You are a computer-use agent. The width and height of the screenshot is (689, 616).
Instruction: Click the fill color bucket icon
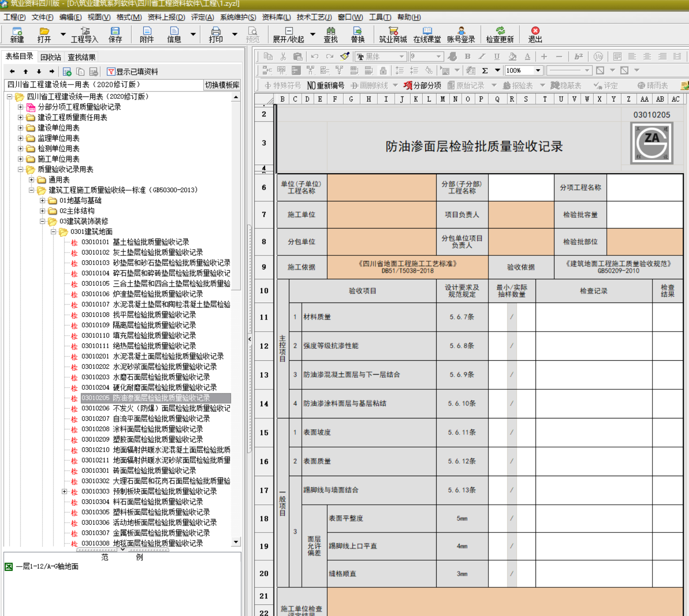(x=512, y=56)
